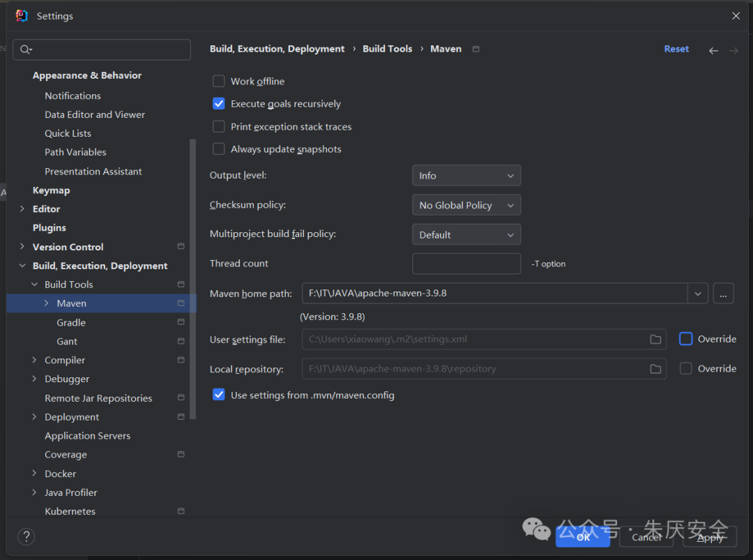This screenshot has width=753, height=560.
Task: Click Thread count input field
Action: coord(466,264)
